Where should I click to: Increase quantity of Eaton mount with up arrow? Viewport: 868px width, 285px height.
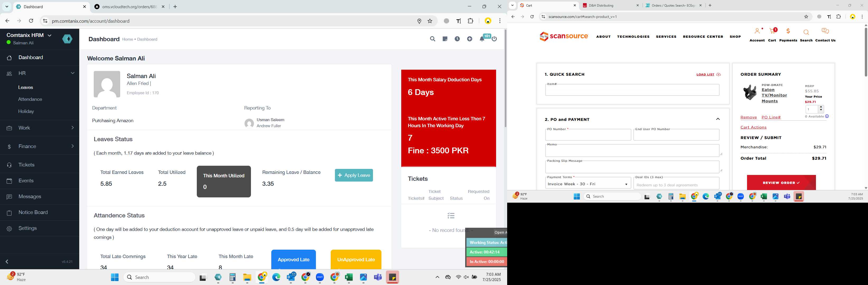[821, 107]
